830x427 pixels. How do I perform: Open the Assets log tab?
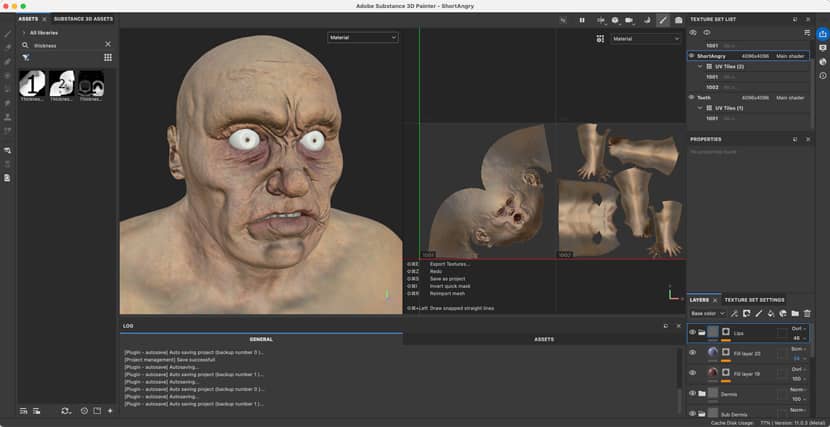click(544, 339)
